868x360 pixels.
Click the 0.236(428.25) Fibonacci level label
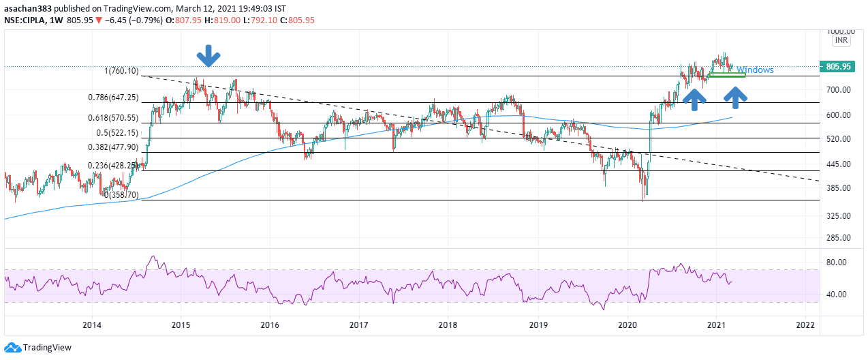(x=113, y=166)
